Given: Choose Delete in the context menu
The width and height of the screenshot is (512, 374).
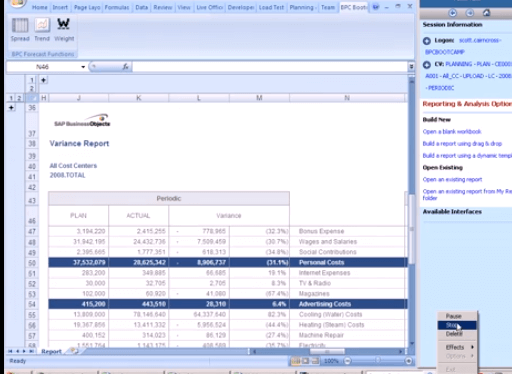Looking at the screenshot, I should (457, 334).
